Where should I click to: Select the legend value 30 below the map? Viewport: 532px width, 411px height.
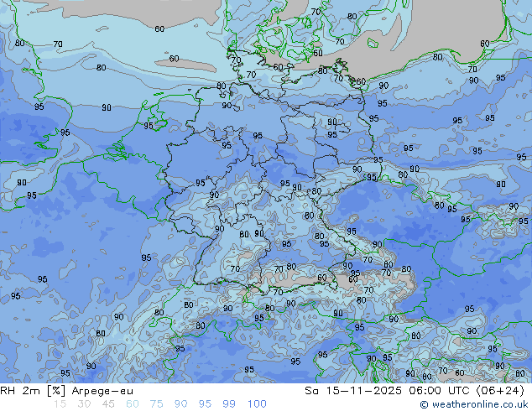pos(84,404)
